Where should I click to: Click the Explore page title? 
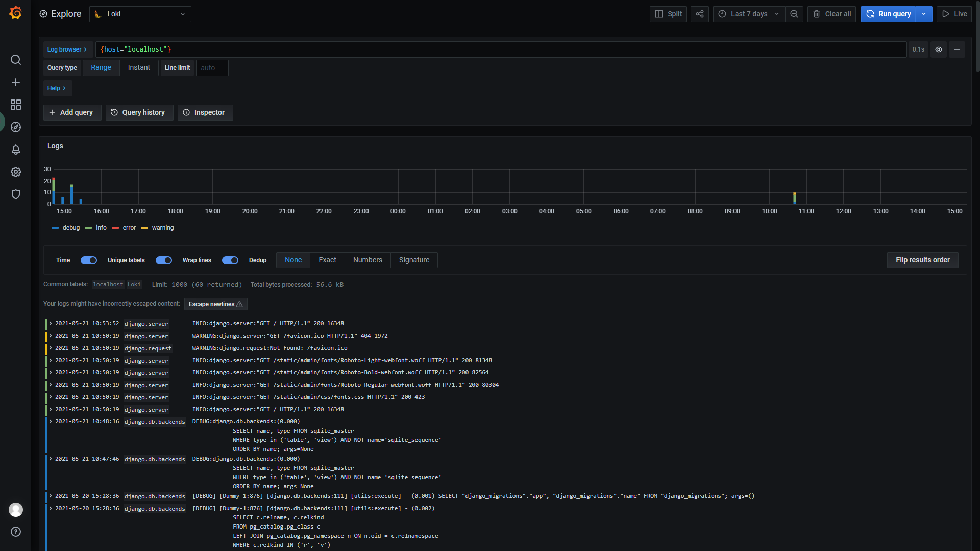click(x=66, y=14)
